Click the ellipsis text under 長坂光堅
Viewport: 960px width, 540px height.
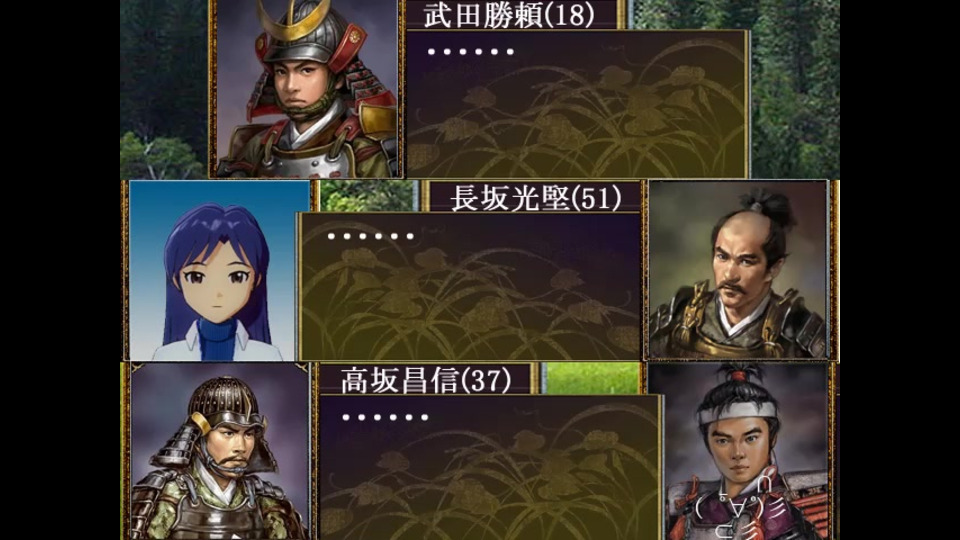coord(371,236)
